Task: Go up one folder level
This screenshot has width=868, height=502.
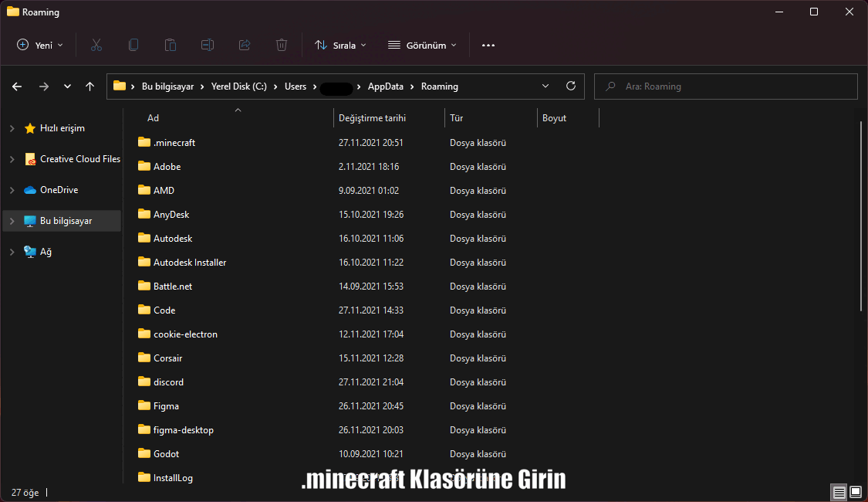Action: 90,86
